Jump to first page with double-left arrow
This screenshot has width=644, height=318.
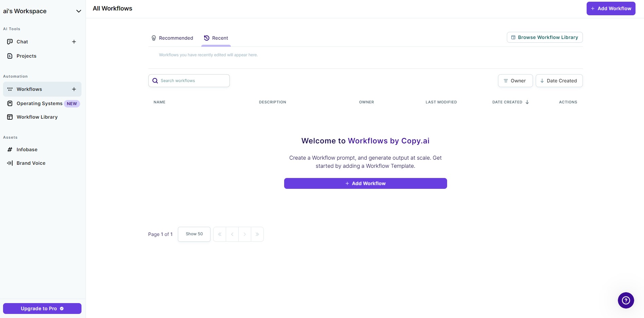coord(220,234)
